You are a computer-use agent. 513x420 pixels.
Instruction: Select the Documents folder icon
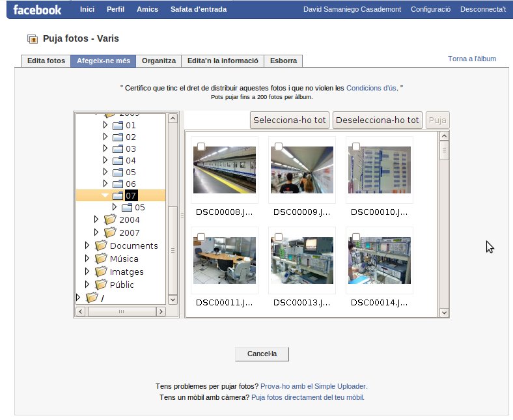(100, 245)
